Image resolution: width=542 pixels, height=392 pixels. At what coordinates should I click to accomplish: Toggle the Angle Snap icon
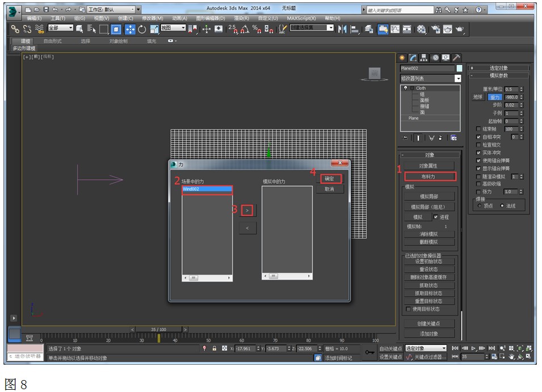(245, 29)
